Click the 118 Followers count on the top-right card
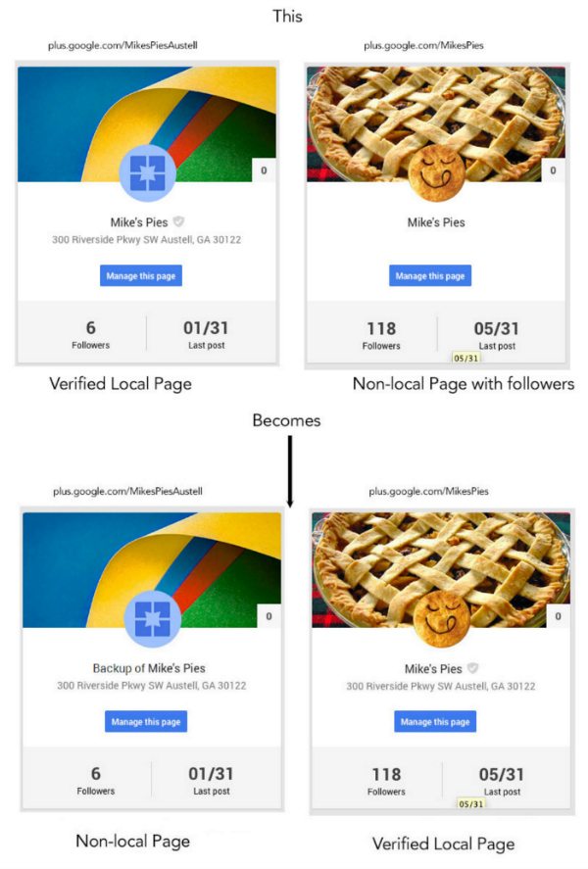Image resolution: width=588 pixels, height=869 pixels. (381, 335)
